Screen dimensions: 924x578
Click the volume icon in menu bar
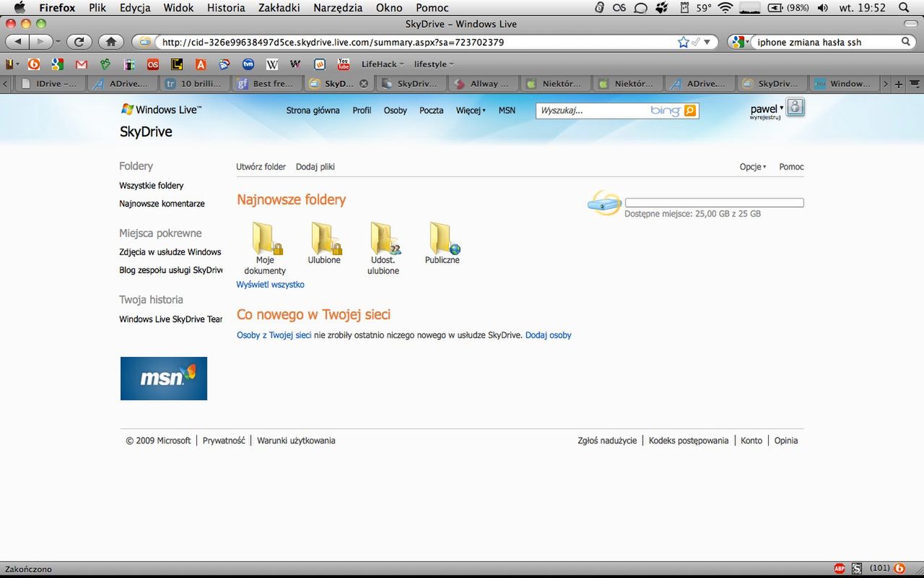[x=823, y=8]
